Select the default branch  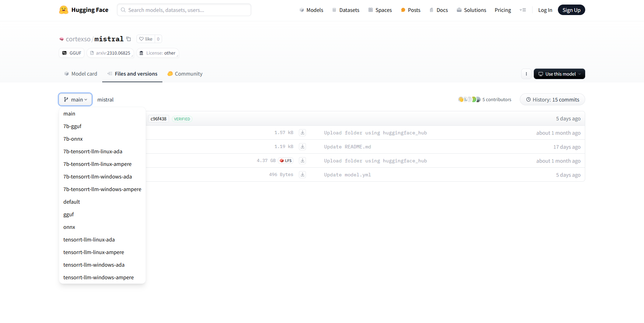(102, 202)
